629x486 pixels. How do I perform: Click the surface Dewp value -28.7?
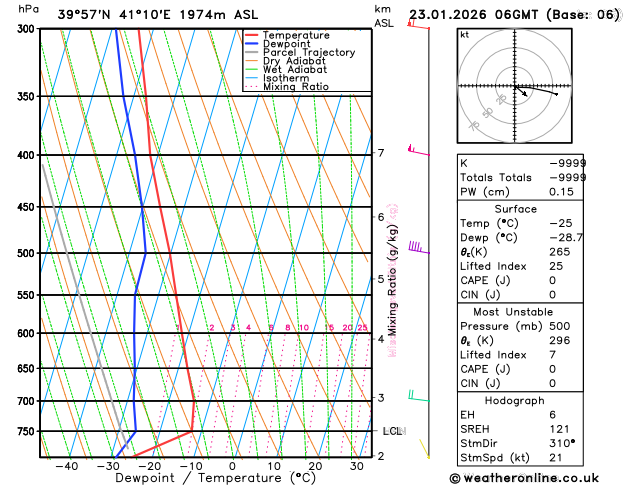pyautogui.click(x=566, y=237)
